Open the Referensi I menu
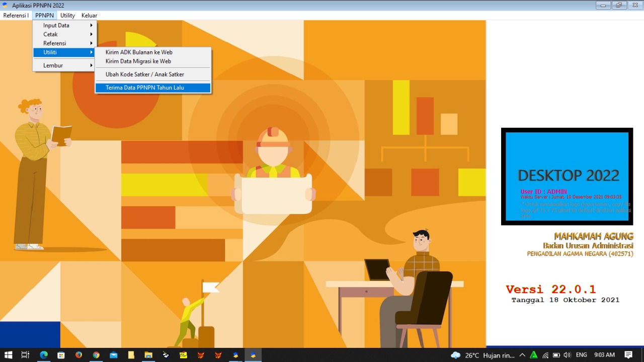This screenshot has width=644, height=362. coord(16,16)
